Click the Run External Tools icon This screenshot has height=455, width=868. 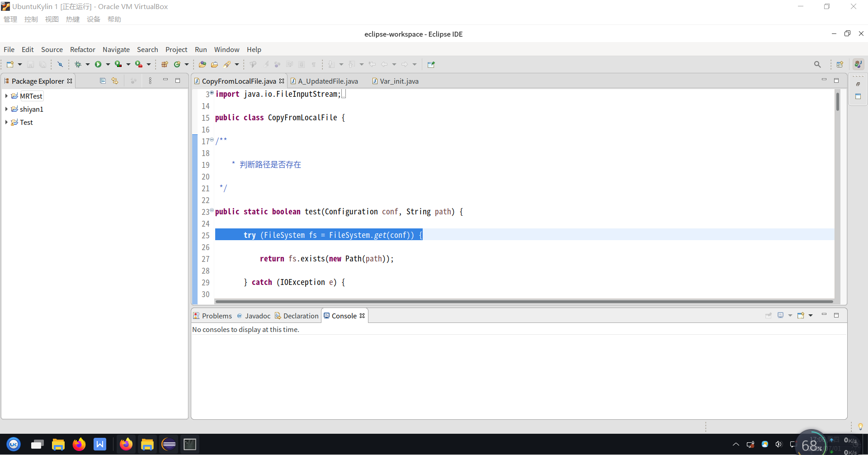coord(139,64)
